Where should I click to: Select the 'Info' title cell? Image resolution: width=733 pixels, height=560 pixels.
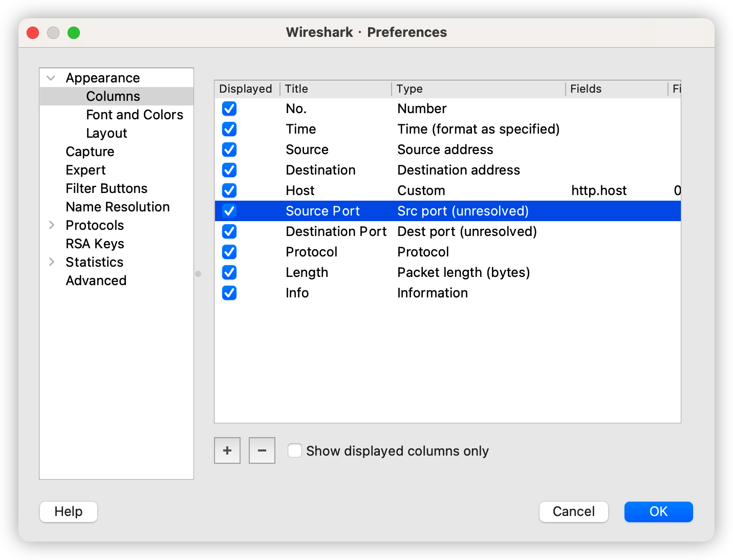coord(297,293)
